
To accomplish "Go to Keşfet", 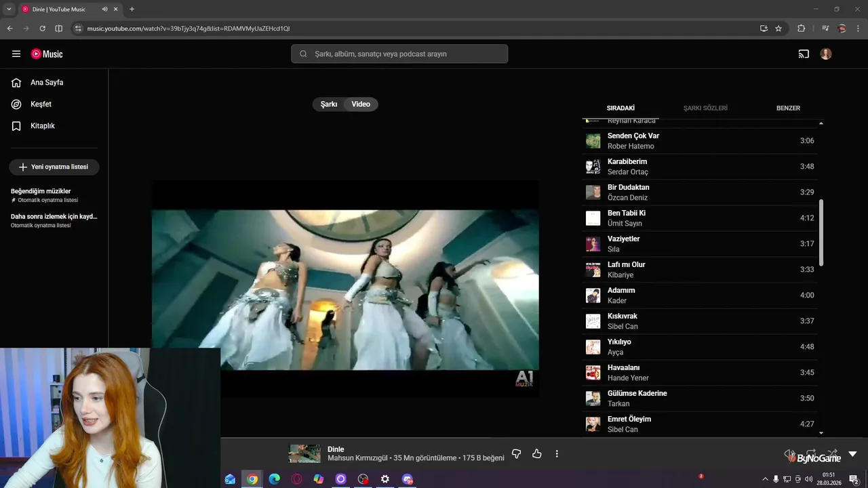I will coord(41,104).
